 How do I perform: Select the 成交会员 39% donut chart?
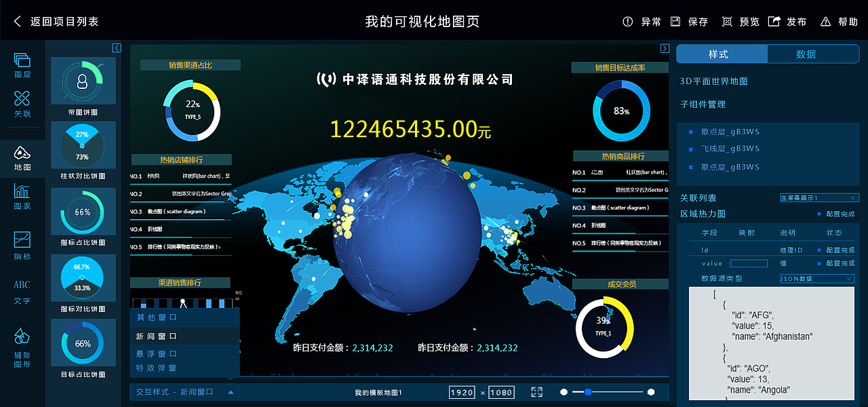coord(604,327)
